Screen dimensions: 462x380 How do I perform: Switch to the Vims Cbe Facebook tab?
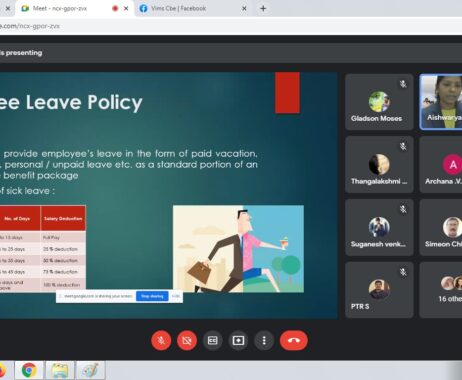(x=192, y=8)
